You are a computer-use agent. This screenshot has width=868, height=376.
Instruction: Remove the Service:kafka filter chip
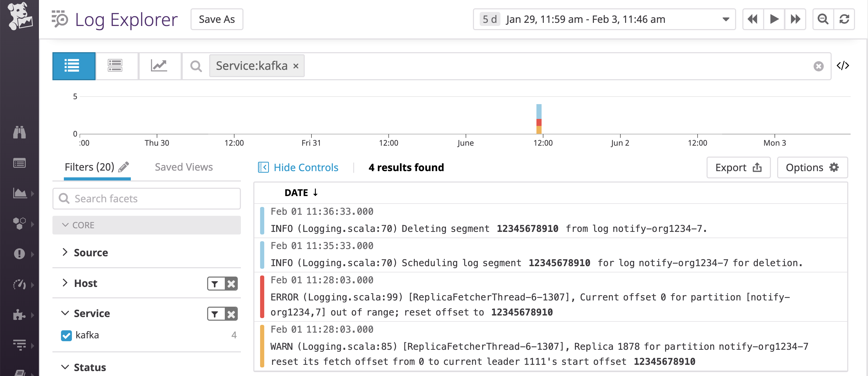(295, 66)
